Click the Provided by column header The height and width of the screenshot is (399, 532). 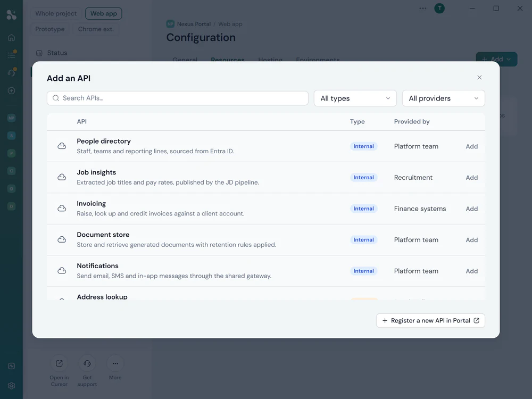[x=412, y=121]
